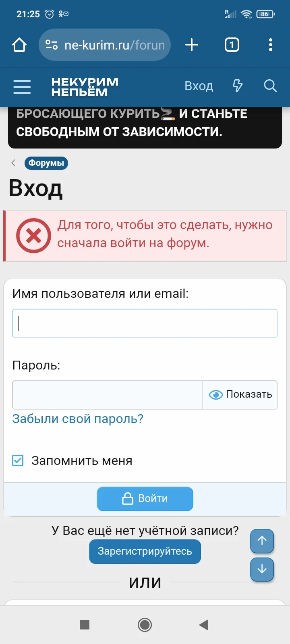This screenshot has height=644, width=290.
Task: Open forum search magnifier icon
Action: point(270,86)
